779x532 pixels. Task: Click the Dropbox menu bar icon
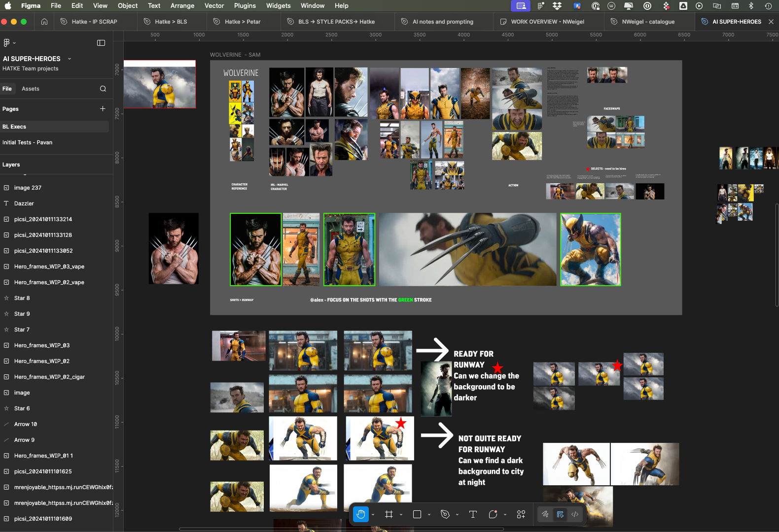(557, 6)
